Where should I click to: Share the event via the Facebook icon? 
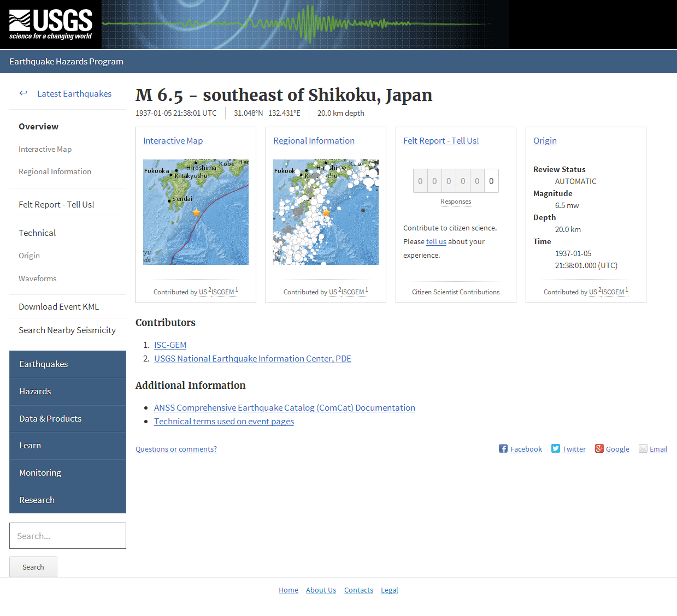[502, 448]
